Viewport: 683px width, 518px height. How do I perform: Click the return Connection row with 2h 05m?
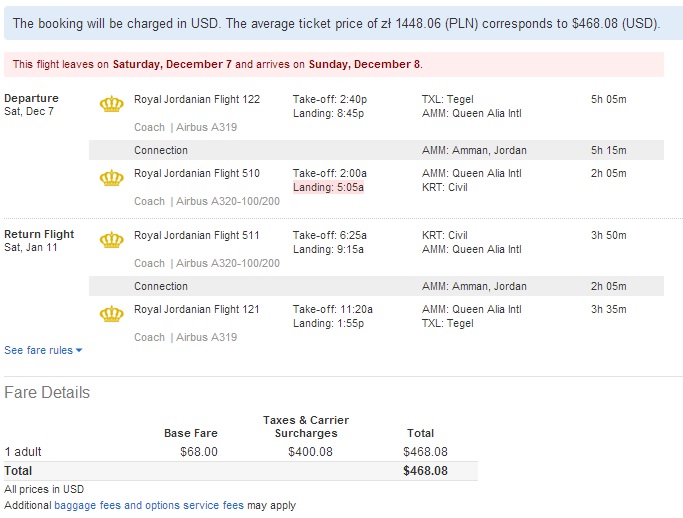pyautogui.click(x=376, y=286)
